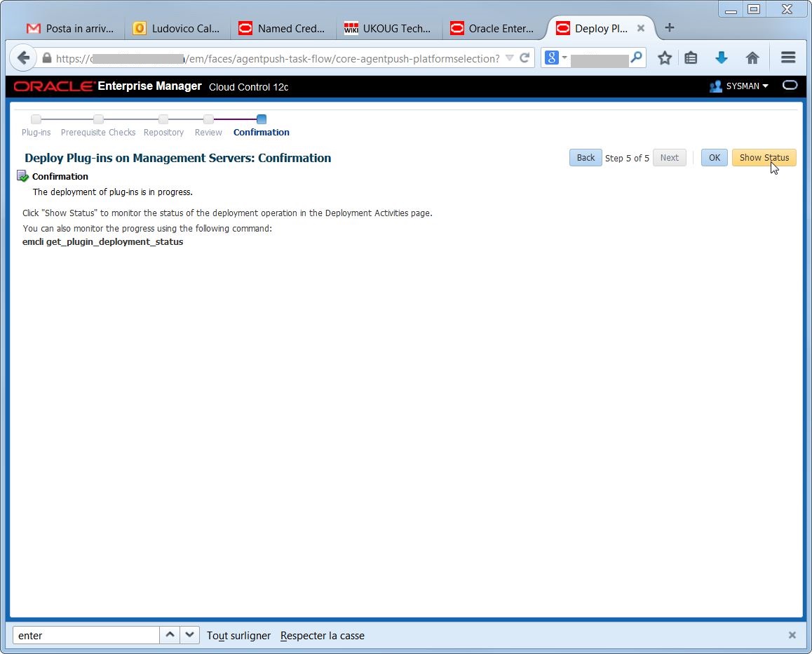Click the Step 5 of 5 label

[627, 158]
